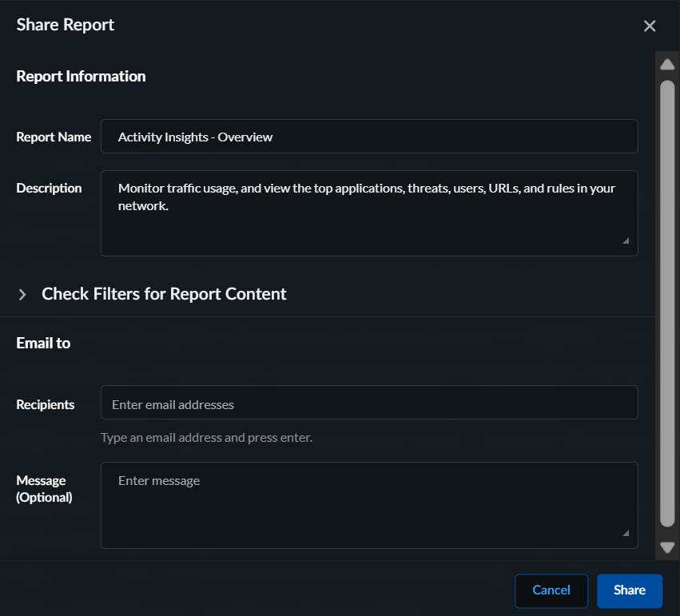The image size is (680, 616).
Task: Click the Email to section heading
Action: (43, 343)
